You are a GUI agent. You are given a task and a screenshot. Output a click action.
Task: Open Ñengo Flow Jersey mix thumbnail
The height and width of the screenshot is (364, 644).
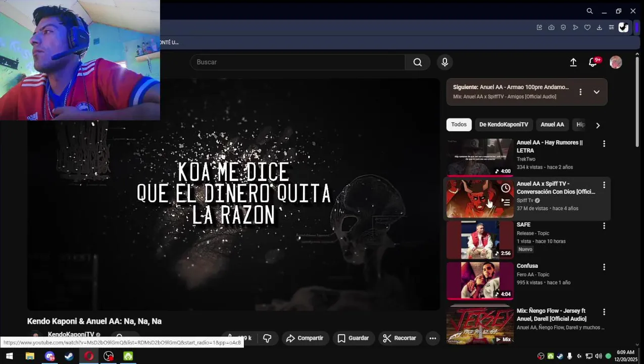[x=480, y=326]
